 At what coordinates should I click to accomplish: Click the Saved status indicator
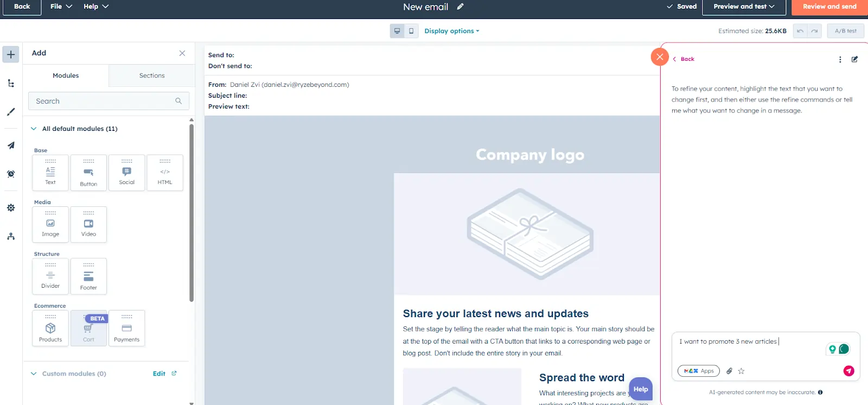point(681,7)
